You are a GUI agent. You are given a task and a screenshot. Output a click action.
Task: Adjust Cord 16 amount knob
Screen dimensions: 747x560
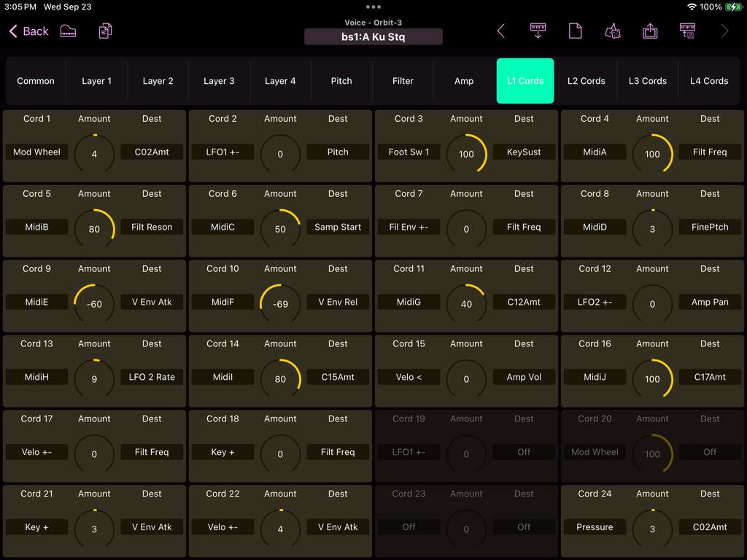(652, 379)
